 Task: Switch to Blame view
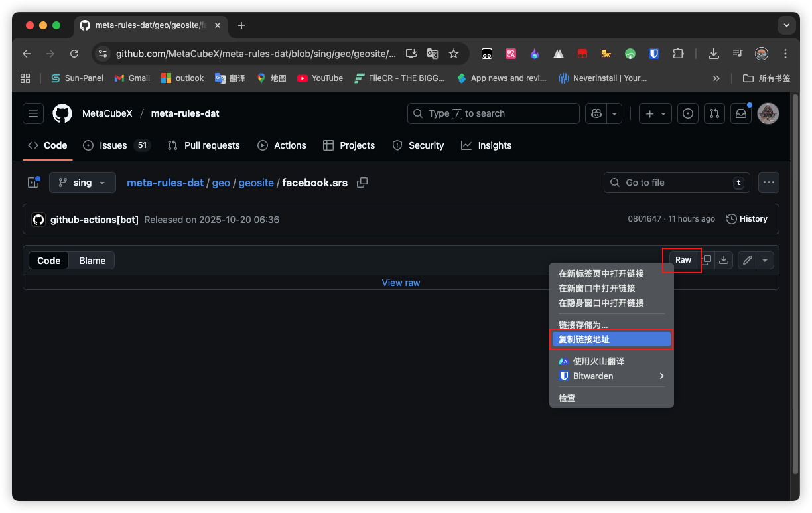pos(92,261)
